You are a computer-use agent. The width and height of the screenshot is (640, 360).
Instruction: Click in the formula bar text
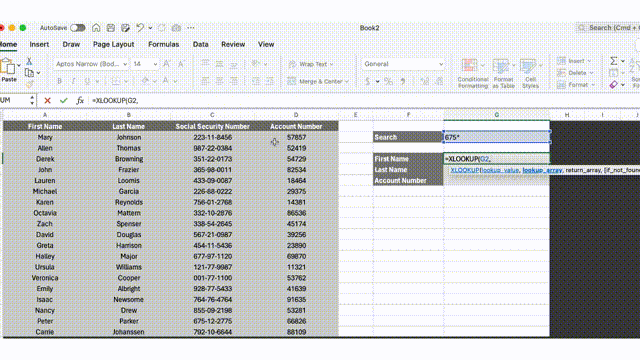tap(115, 100)
